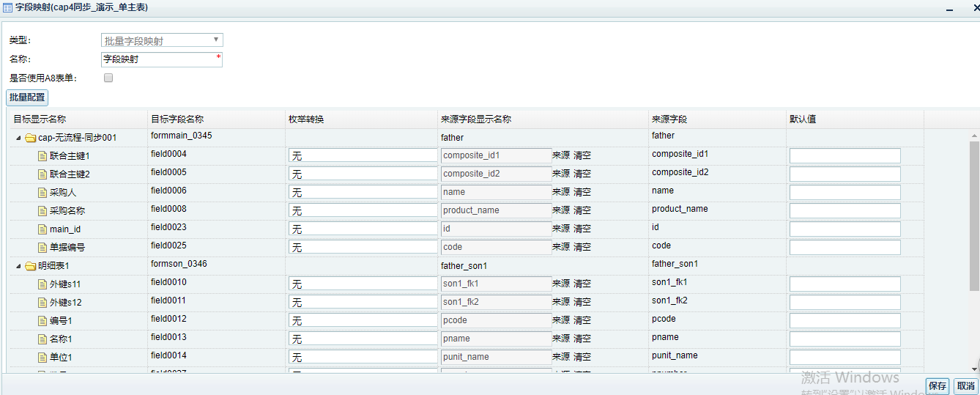
Task: Click the document icon beside 名称1
Action: point(42,339)
